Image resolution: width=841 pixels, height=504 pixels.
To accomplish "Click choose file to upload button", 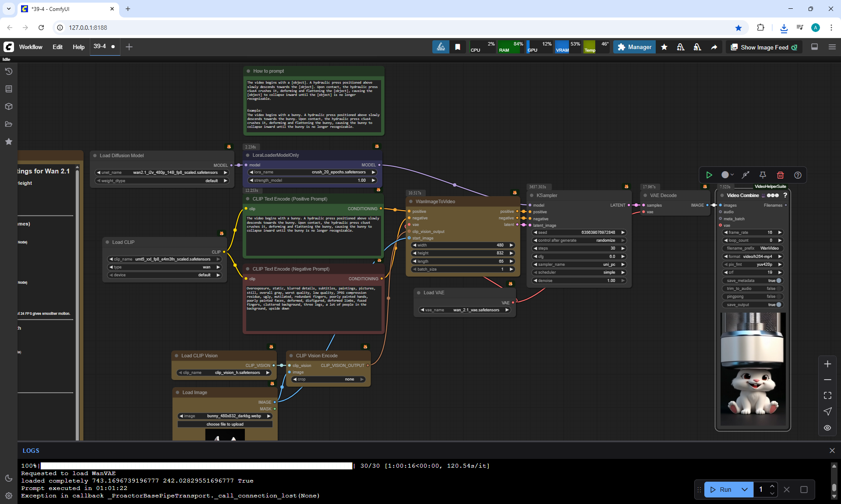I will (225, 424).
